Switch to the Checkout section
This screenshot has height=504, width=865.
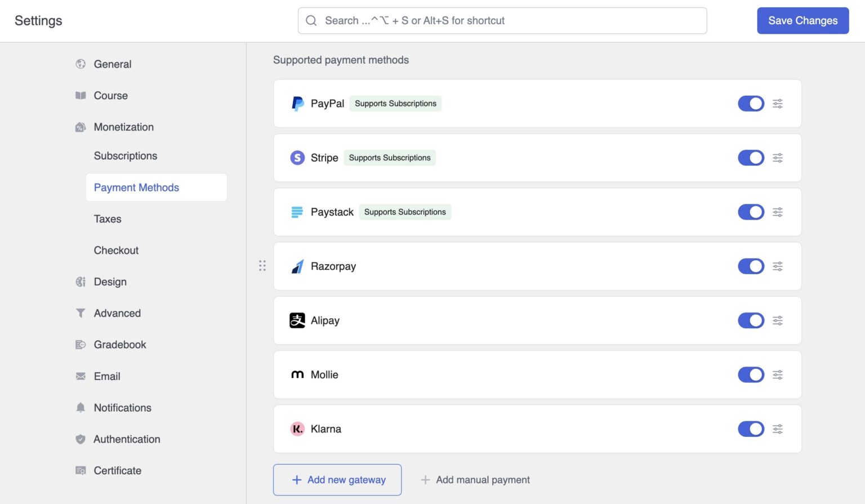(116, 250)
